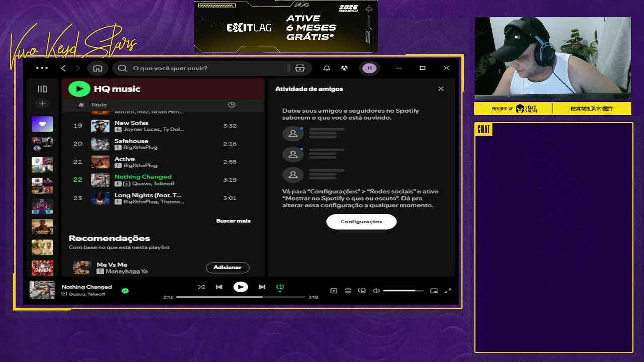This screenshot has width=644, height=362.
Task: Go forward with the right arrow
Action: [77, 68]
